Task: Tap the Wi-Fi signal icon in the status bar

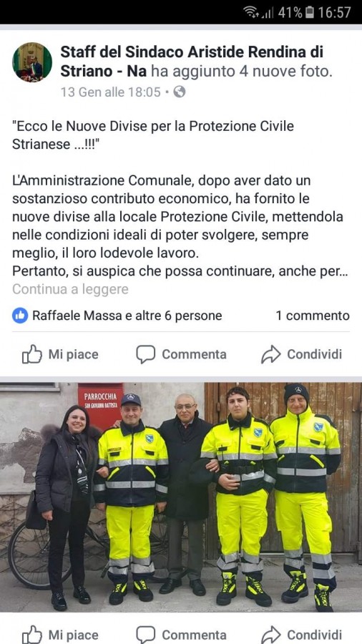Action: coord(250,12)
